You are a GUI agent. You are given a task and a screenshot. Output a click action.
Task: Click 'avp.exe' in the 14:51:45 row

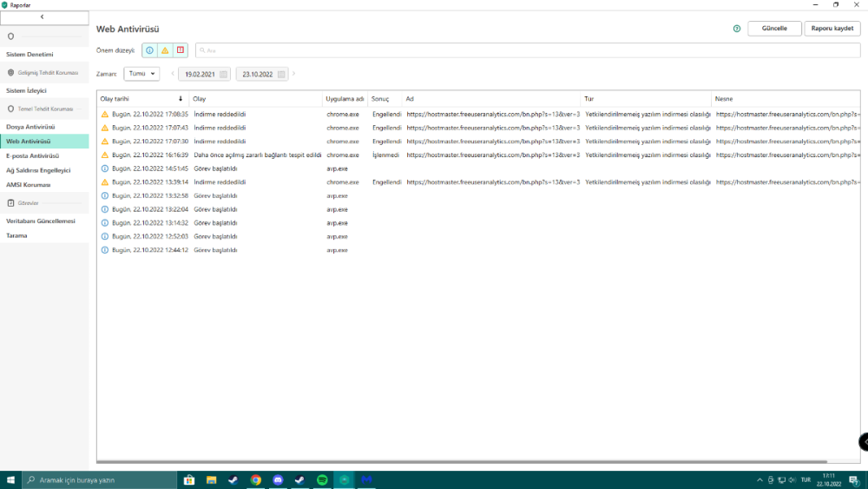pos(337,169)
